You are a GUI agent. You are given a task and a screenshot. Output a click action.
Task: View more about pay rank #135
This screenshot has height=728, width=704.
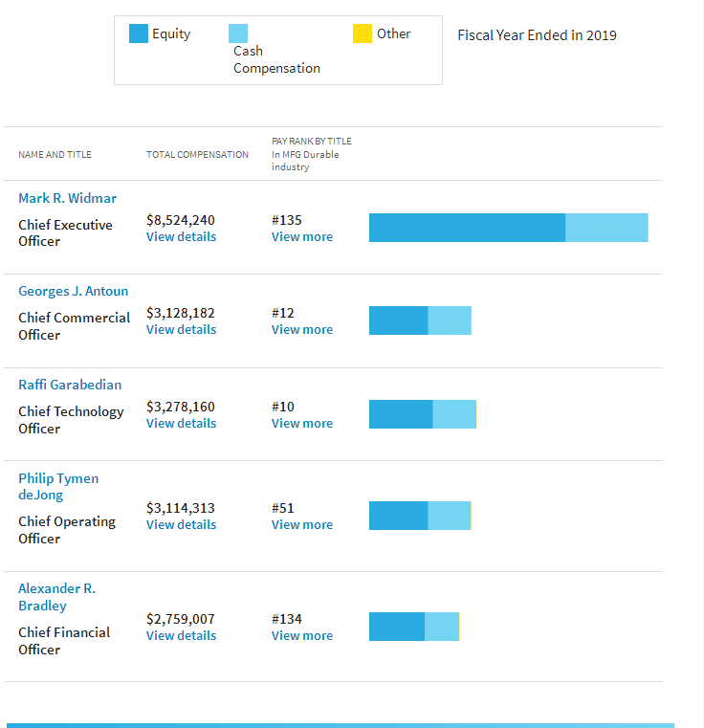302,237
